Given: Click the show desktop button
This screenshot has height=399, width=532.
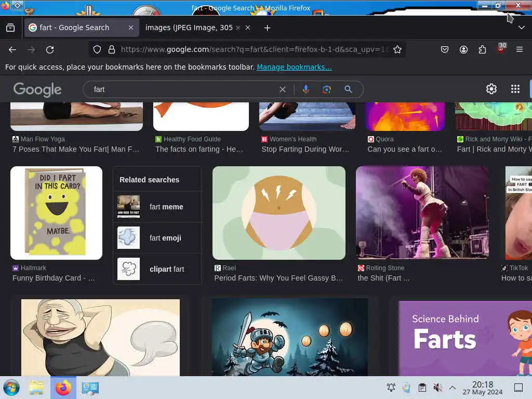Looking at the screenshot, I should (x=518, y=388).
